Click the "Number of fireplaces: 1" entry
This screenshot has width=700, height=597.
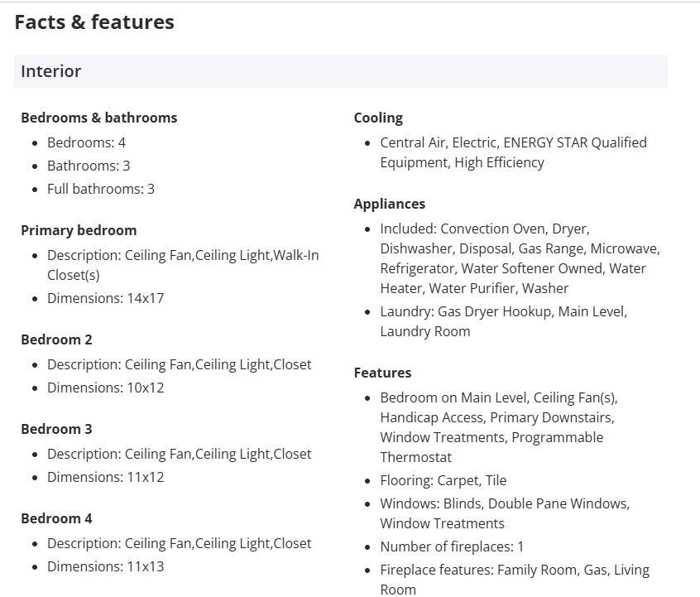452,546
